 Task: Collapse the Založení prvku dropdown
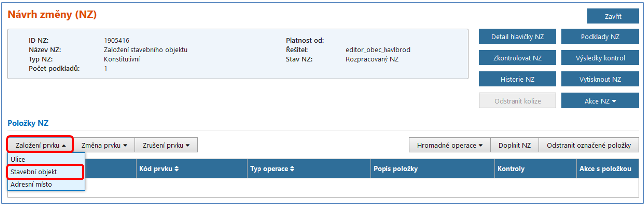point(40,145)
